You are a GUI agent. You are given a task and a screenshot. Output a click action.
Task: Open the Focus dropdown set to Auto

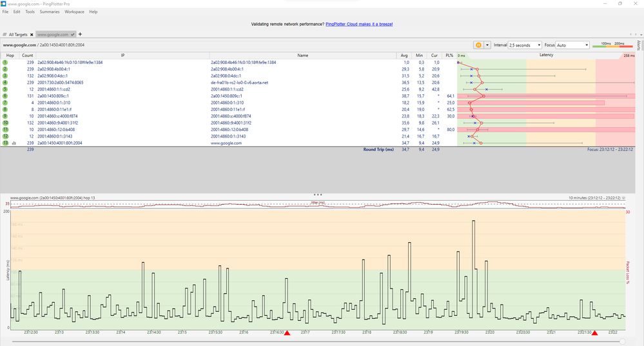pyautogui.click(x=573, y=45)
